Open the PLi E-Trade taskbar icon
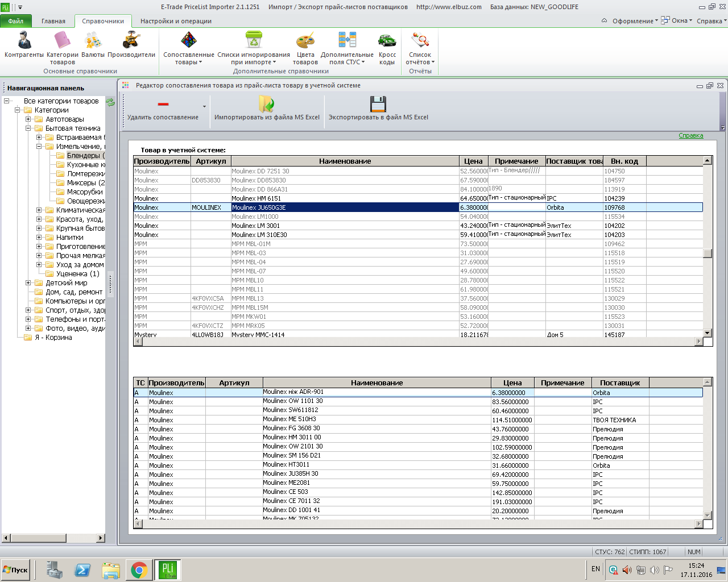728x582 pixels. click(168, 569)
